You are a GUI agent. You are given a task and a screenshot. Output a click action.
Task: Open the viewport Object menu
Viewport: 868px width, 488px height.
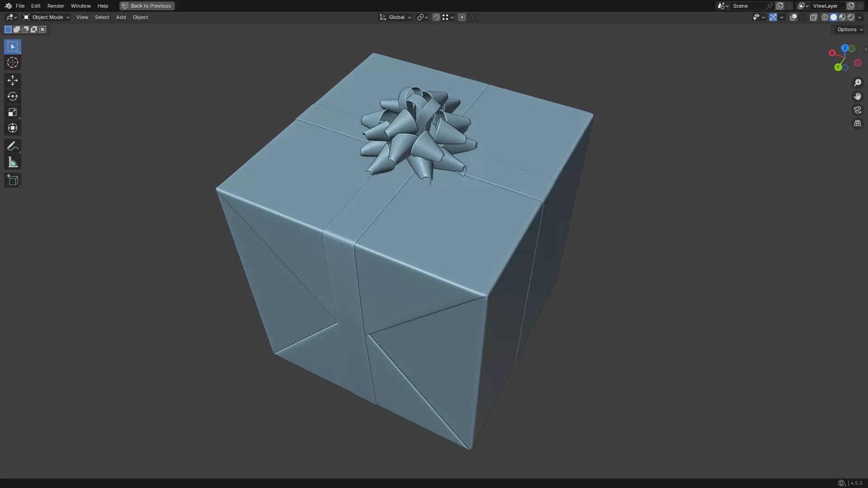coord(140,17)
